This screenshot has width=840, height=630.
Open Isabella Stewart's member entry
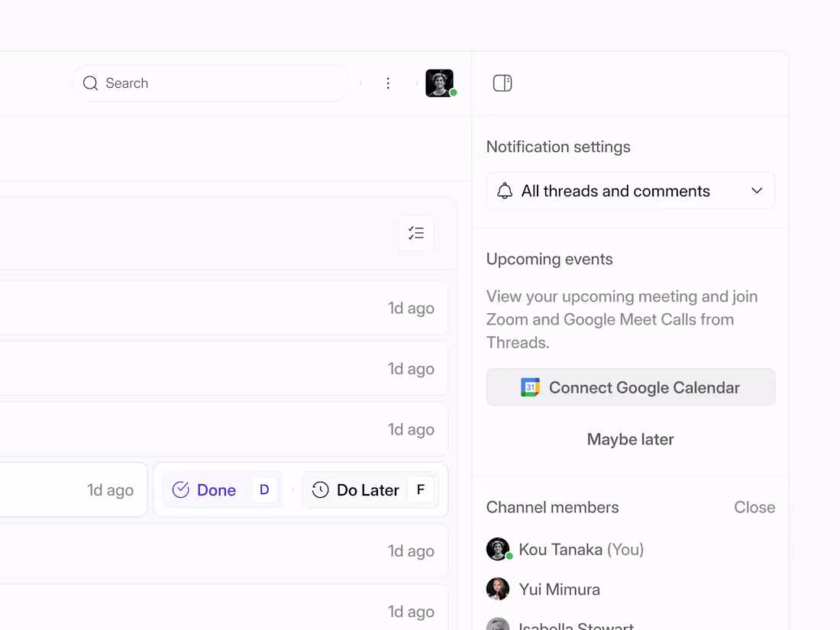click(x=575, y=625)
